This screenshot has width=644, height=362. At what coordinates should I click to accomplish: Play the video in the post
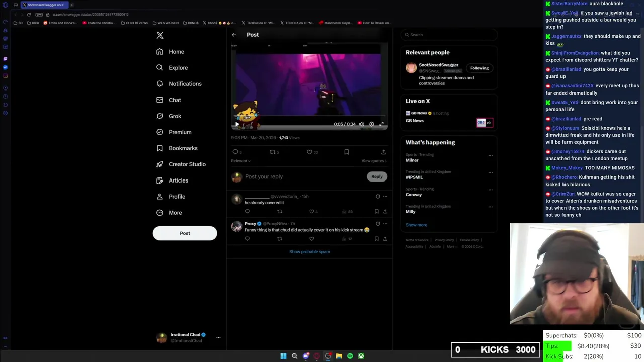[x=237, y=124]
